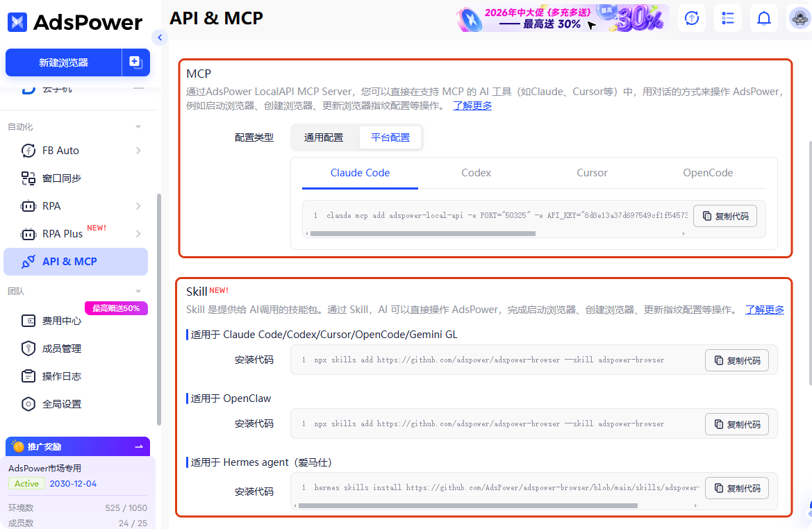812x529 pixels.
Task: Expand the FB Auto submenu chevron
Action: click(138, 151)
